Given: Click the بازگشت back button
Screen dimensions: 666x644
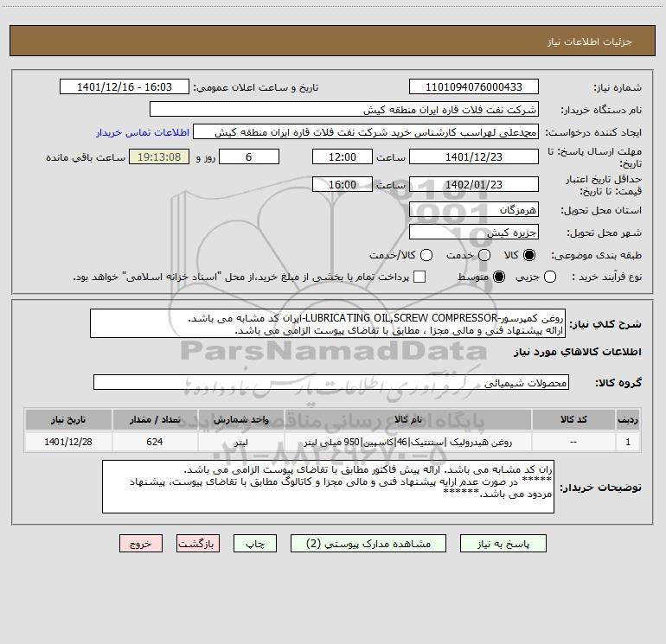Looking at the screenshot, I should [198, 544].
